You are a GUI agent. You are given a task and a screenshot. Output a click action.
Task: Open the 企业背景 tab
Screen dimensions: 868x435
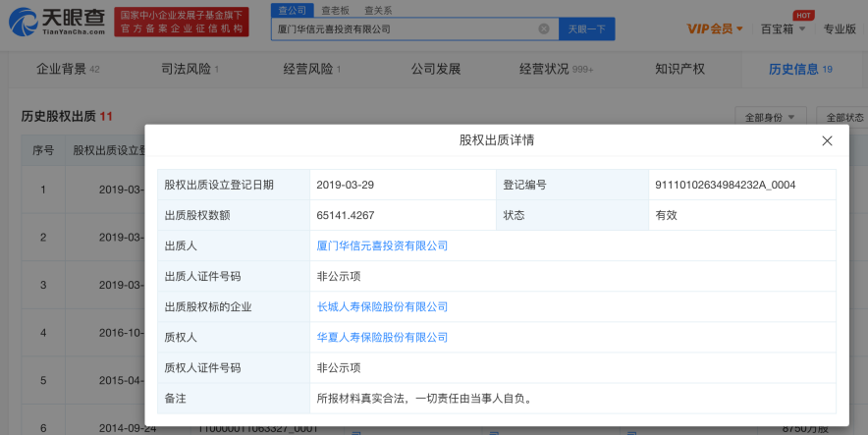(68, 69)
